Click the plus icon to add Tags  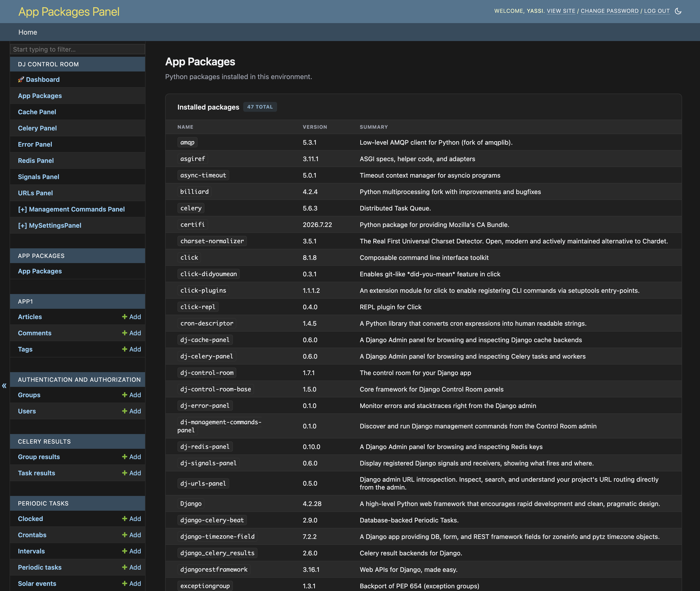click(124, 349)
